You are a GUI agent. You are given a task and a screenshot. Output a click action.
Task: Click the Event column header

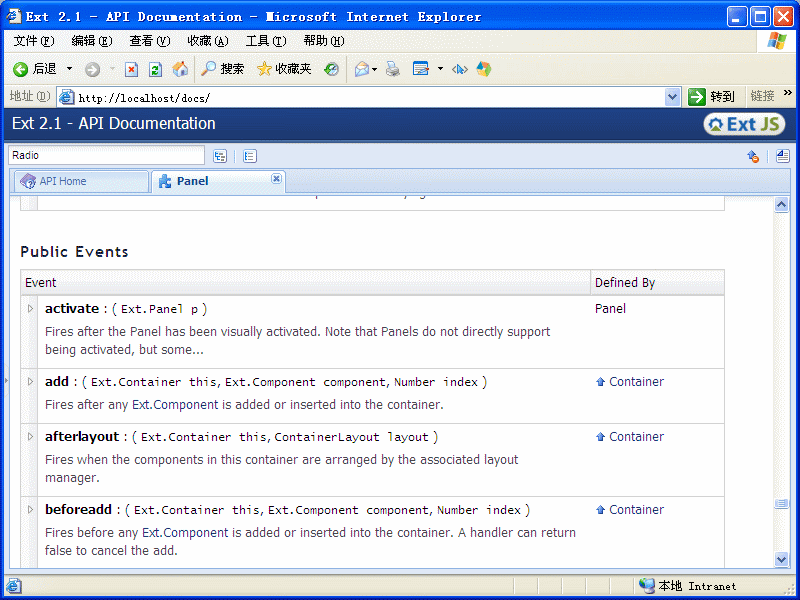306,283
